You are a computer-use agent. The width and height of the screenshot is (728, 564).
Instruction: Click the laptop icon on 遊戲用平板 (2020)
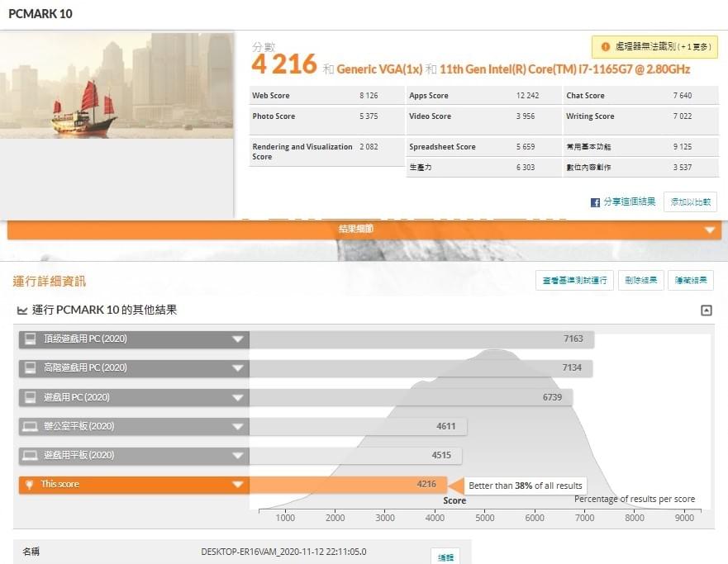[31, 456]
